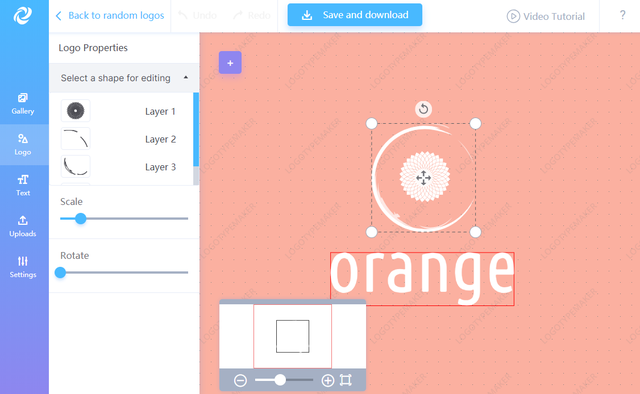
Task: Click the question mark help icon
Action: tap(622, 15)
